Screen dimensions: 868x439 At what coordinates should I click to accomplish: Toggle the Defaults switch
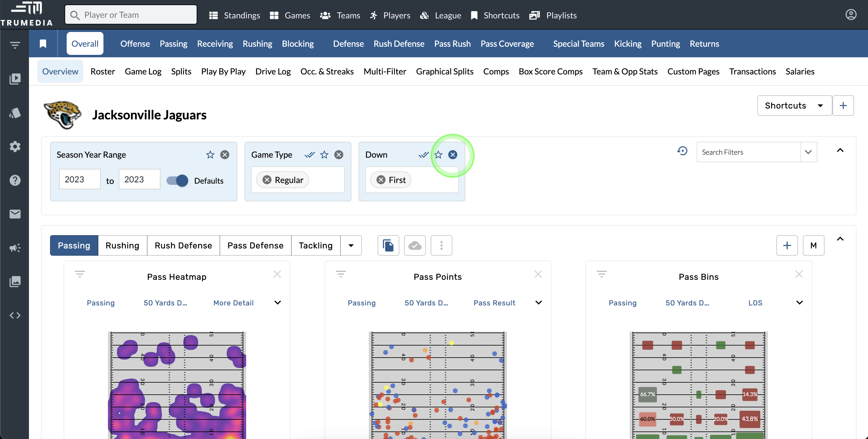pyautogui.click(x=177, y=181)
